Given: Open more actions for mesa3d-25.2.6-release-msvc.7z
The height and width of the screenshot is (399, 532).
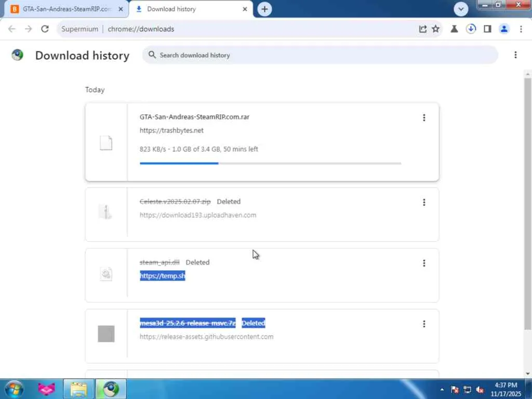Looking at the screenshot, I should (x=424, y=324).
